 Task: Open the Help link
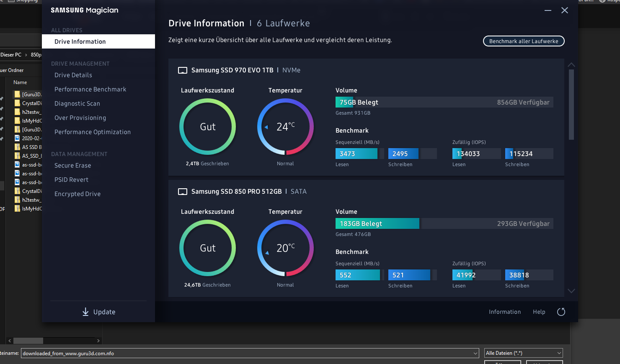click(x=539, y=312)
